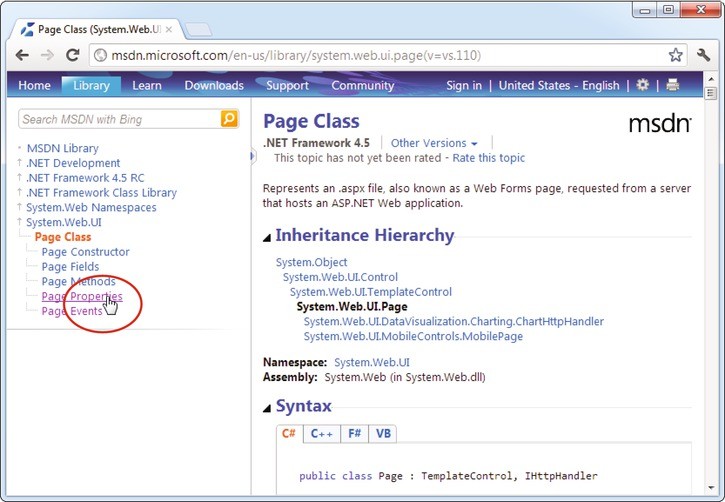
Task: Open .NET Framework 4.5 RC tree item
Action: click(85, 178)
